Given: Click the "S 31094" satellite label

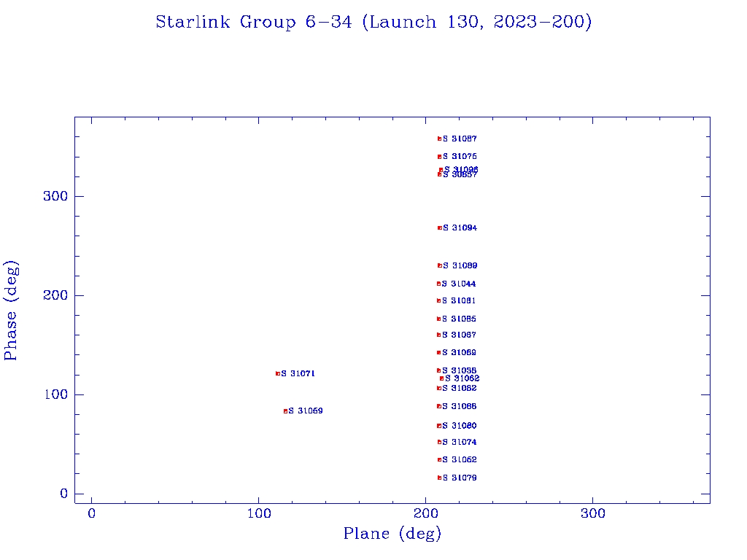Looking at the screenshot, I should pos(460,228).
